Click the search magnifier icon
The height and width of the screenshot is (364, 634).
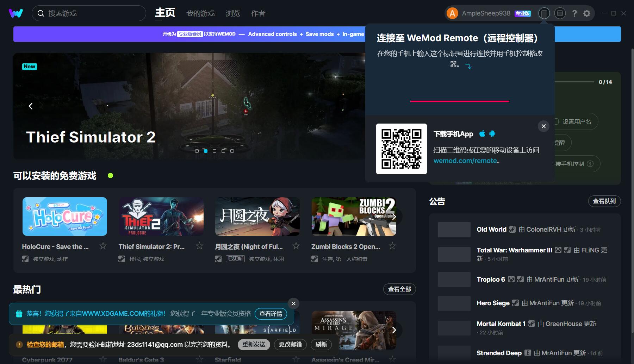coord(41,13)
